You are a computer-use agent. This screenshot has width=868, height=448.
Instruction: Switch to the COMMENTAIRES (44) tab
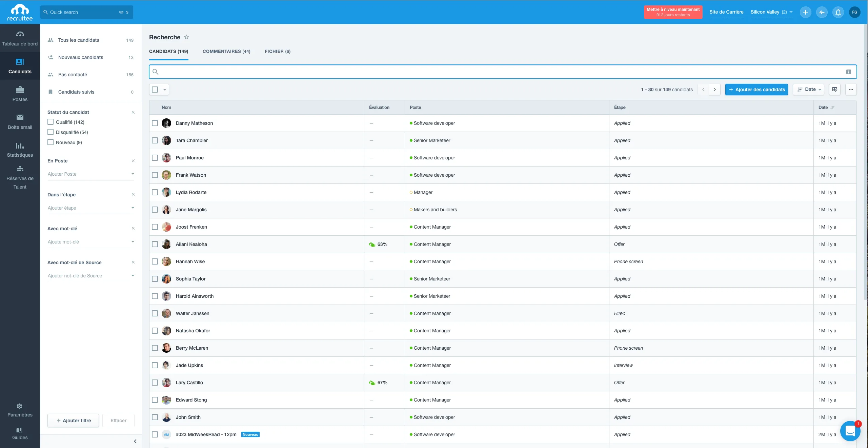click(x=226, y=52)
